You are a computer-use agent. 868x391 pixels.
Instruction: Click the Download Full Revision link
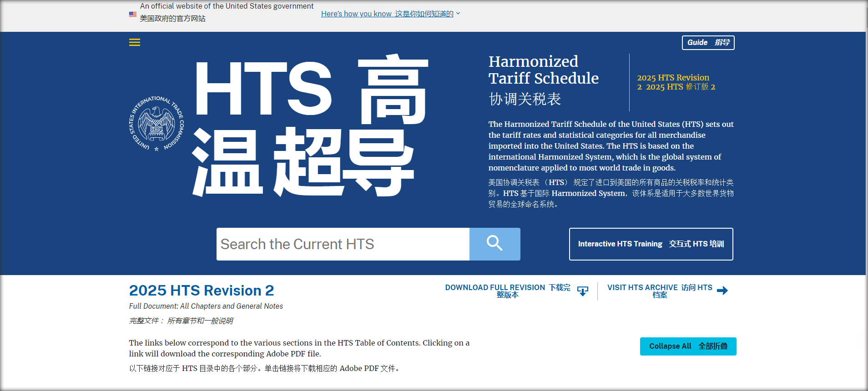pyautogui.click(x=508, y=291)
